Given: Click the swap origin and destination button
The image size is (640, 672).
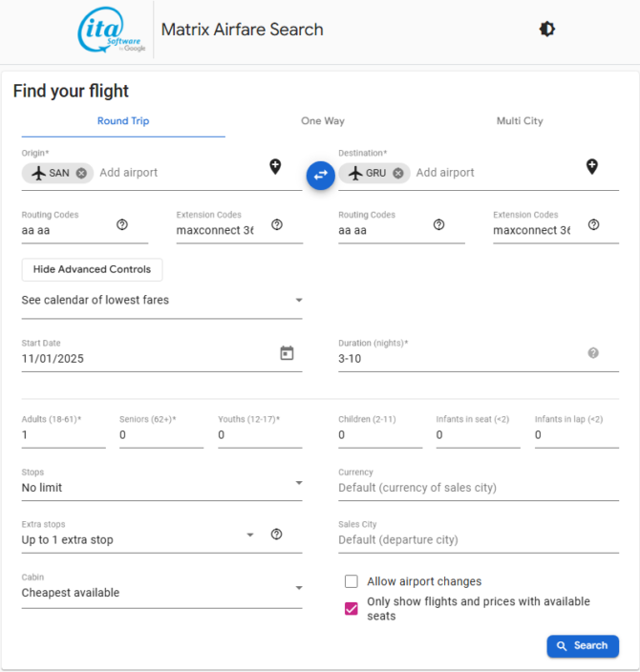Looking at the screenshot, I should click(x=320, y=175).
